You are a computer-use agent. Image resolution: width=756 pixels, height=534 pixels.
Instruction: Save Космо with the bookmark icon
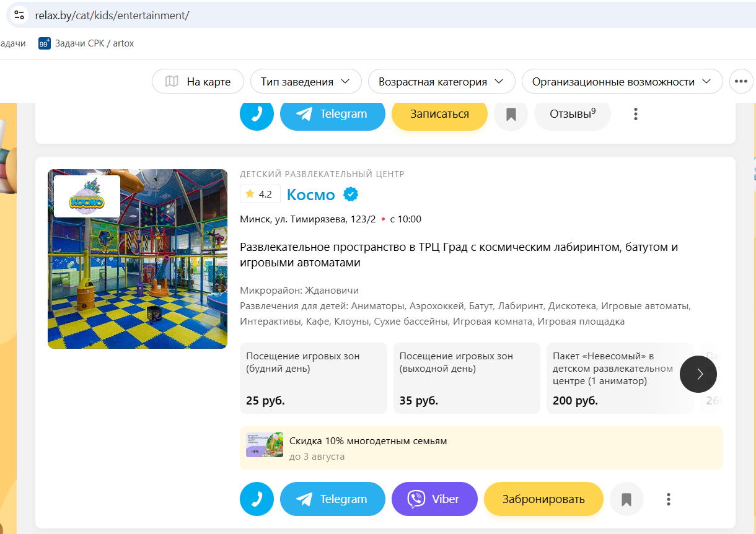[x=626, y=499]
